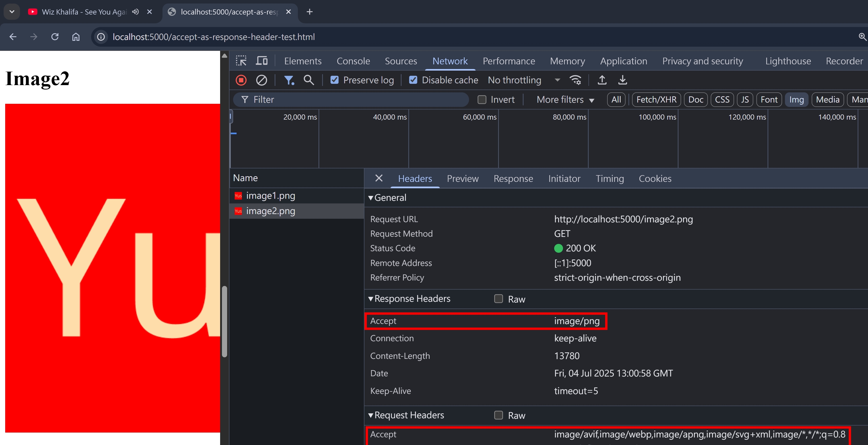Open network conditions wifi icon

575,80
